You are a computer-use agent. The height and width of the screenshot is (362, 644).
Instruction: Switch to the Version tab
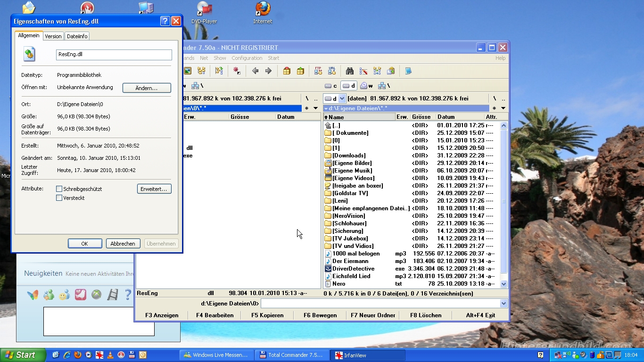click(x=53, y=36)
